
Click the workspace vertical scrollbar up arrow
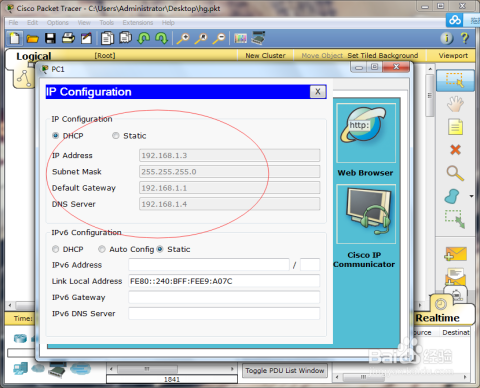[x=430, y=69]
